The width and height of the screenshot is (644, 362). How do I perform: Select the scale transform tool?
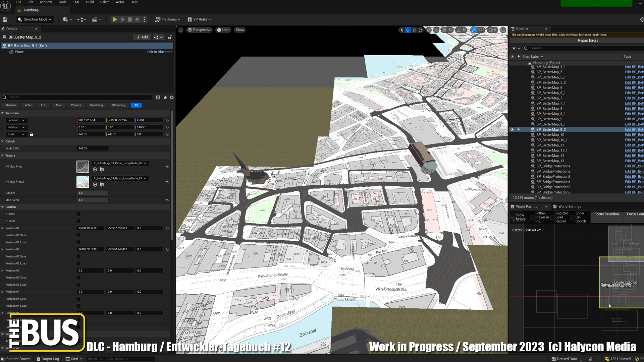(421, 30)
